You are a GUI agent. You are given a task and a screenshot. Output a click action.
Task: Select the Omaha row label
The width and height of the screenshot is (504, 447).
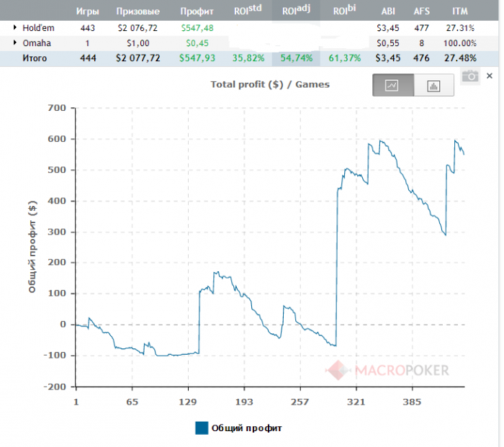coord(37,43)
